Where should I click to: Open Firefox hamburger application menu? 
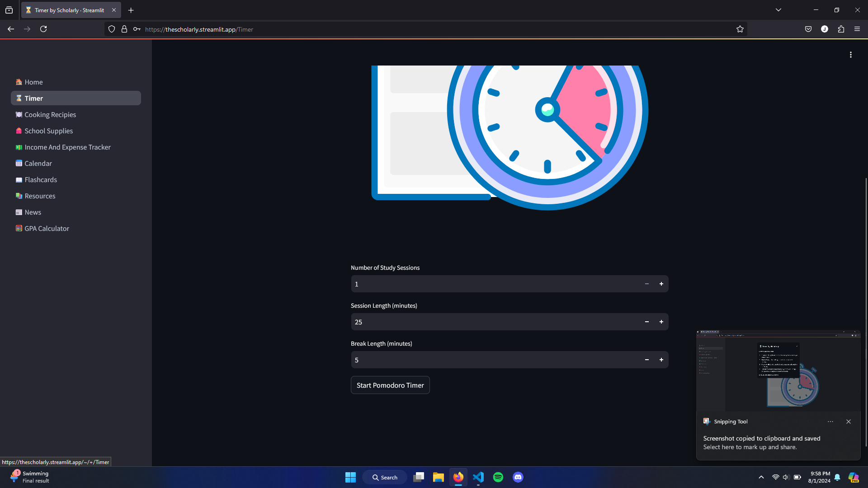pyautogui.click(x=857, y=29)
